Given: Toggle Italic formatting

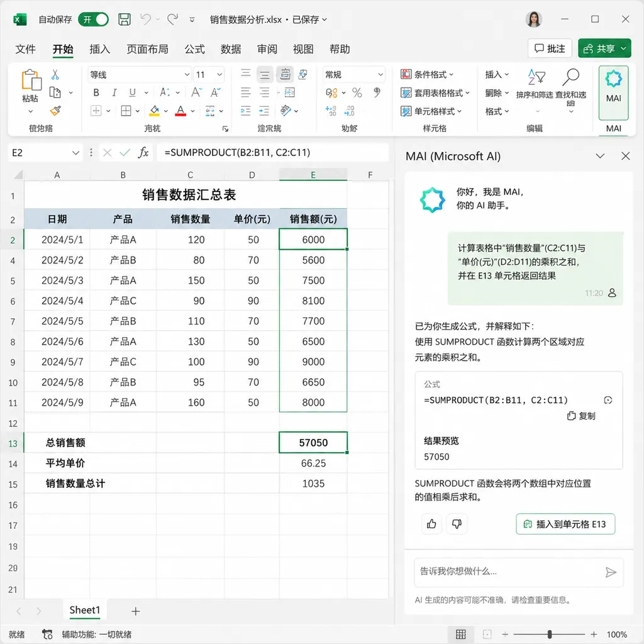Looking at the screenshot, I should 114,92.
